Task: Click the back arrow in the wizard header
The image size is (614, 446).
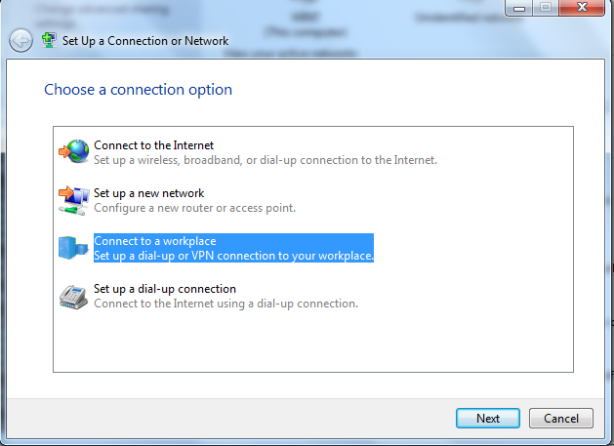Action: [21, 40]
